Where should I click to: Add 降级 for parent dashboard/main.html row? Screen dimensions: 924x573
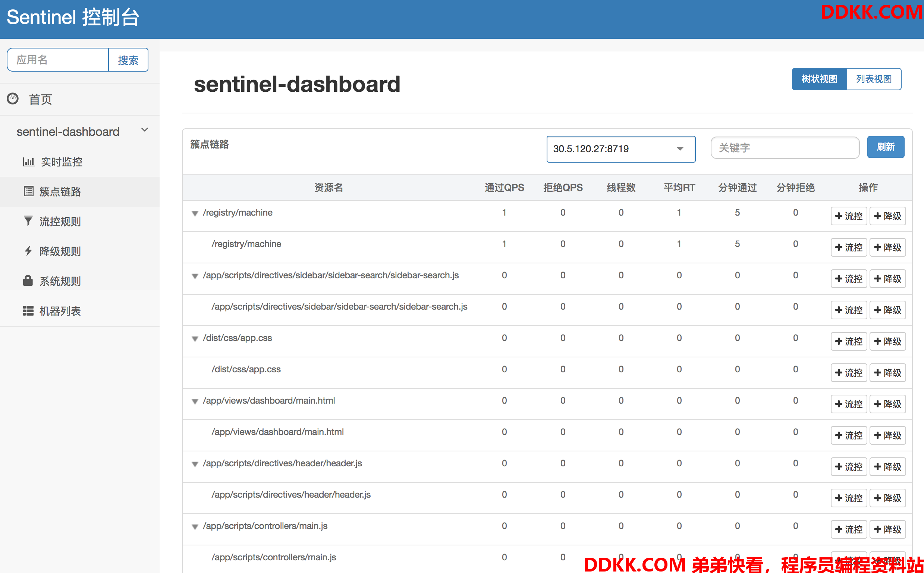click(887, 404)
